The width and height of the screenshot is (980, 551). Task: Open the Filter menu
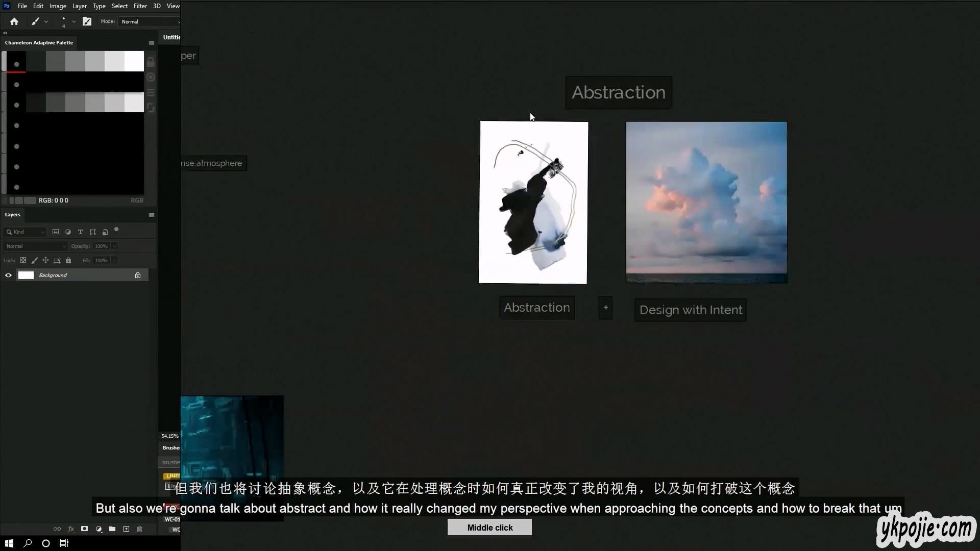(x=140, y=6)
